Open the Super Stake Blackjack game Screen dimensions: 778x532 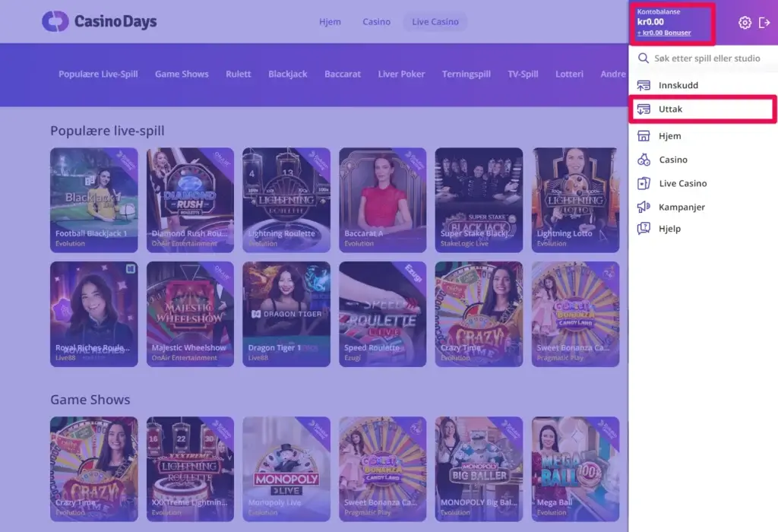coord(479,200)
